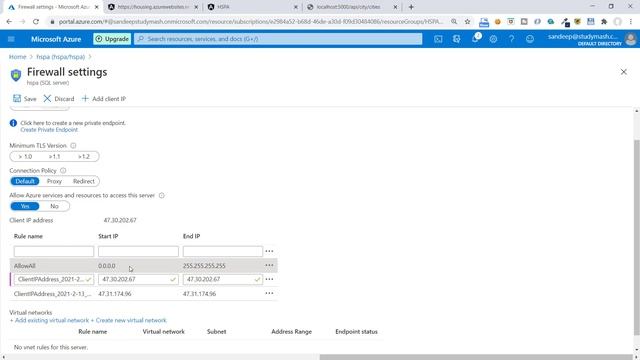Click the info icon beside Connection Policy
The image size is (640, 360).
(63, 171)
